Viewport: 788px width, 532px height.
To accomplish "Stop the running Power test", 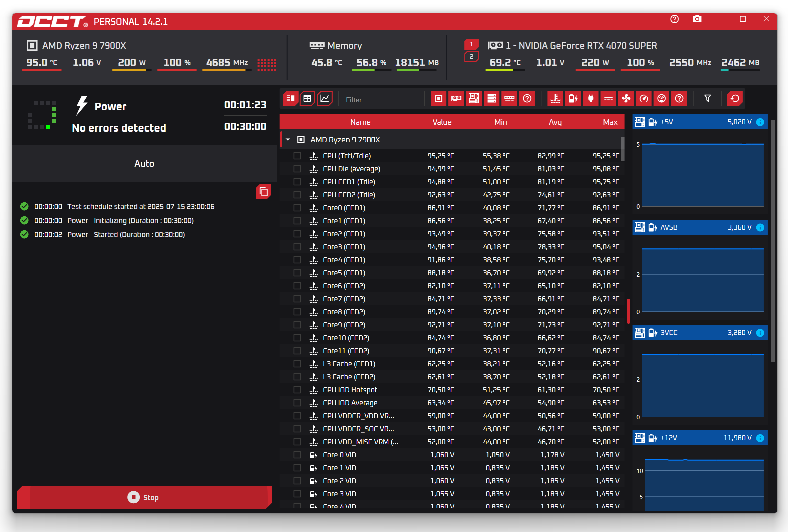I will click(x=144, y=497).
